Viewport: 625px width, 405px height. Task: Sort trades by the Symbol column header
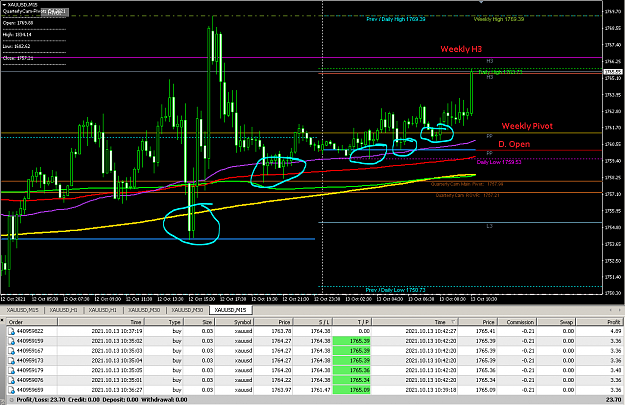click(x=234, y=322)
